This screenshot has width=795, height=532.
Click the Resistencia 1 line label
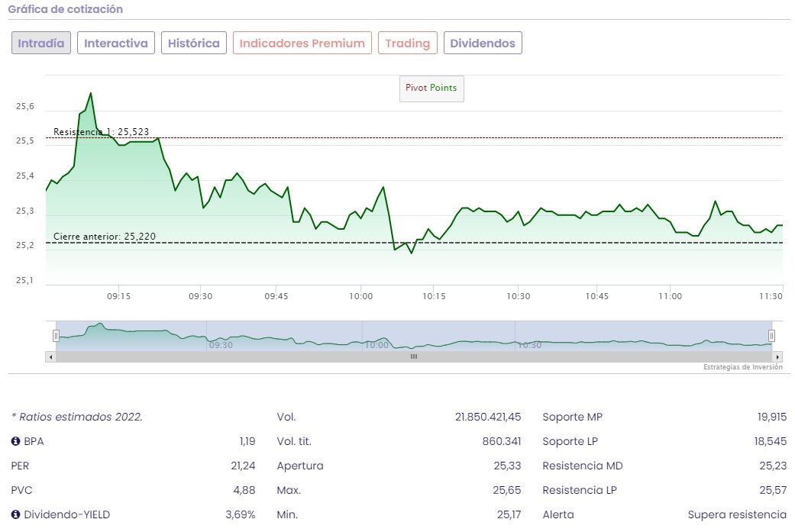102,132
